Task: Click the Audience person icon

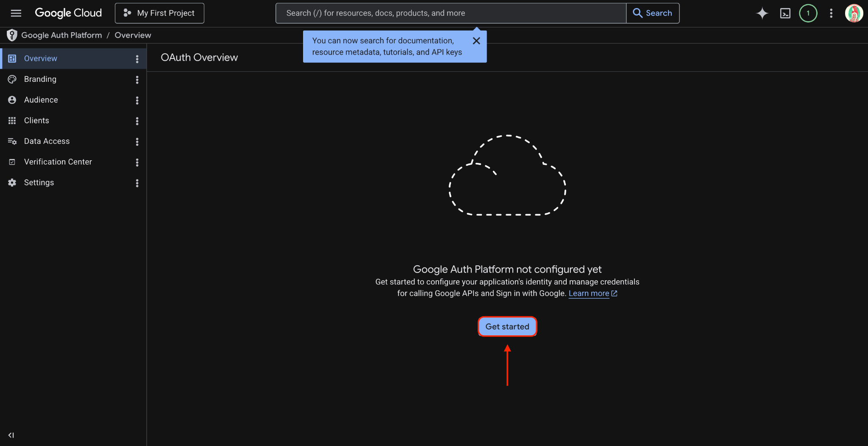Action: (x=12, y=100)
